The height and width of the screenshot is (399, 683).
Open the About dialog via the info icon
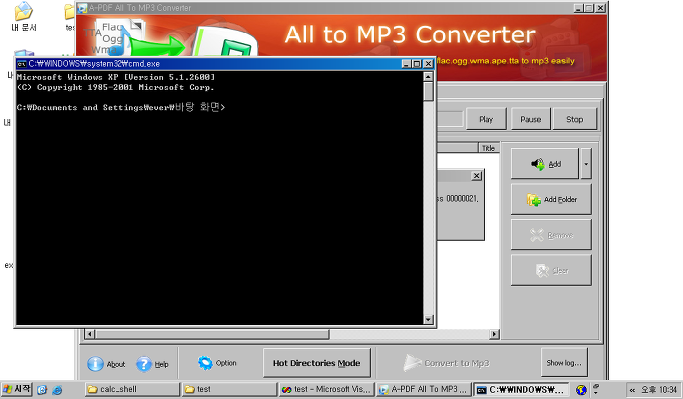pyautogui.click(x=95, y=364)
